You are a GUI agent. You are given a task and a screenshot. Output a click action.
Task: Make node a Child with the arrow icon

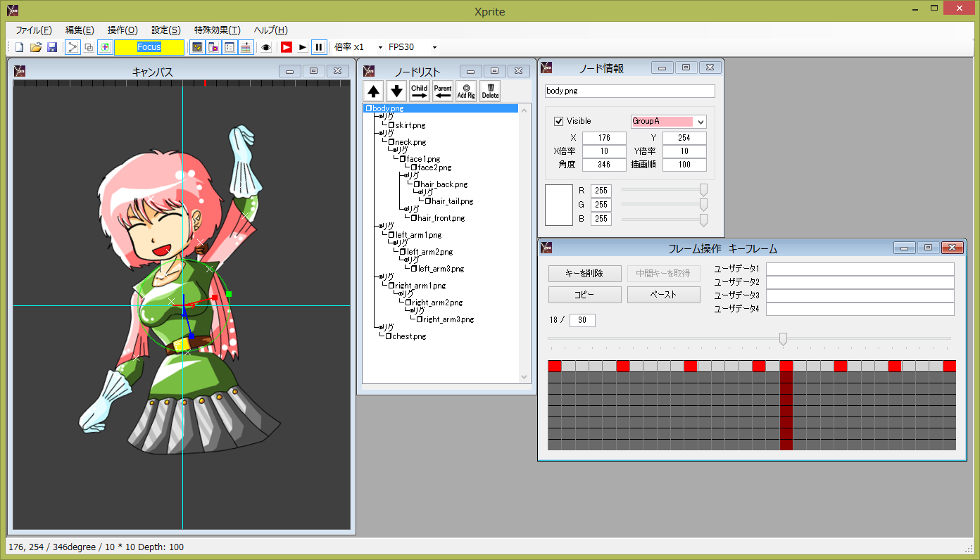click(419, 91)
